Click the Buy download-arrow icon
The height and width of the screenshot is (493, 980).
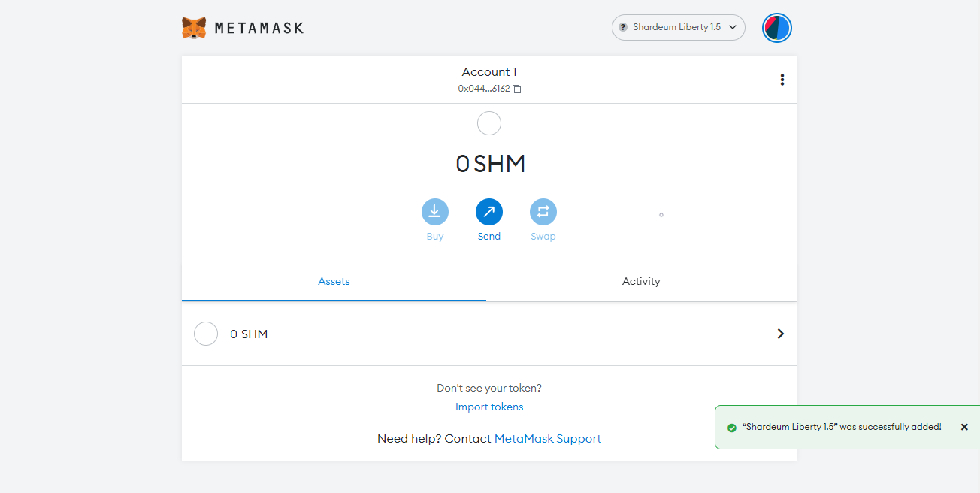434,212
